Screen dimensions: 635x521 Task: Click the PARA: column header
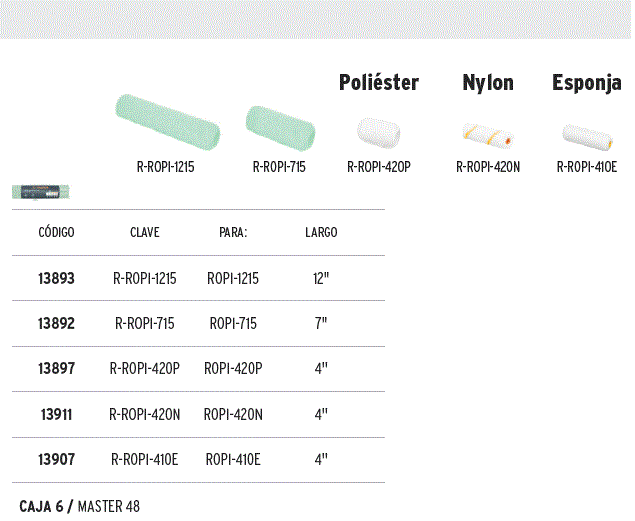click(233, 232)
